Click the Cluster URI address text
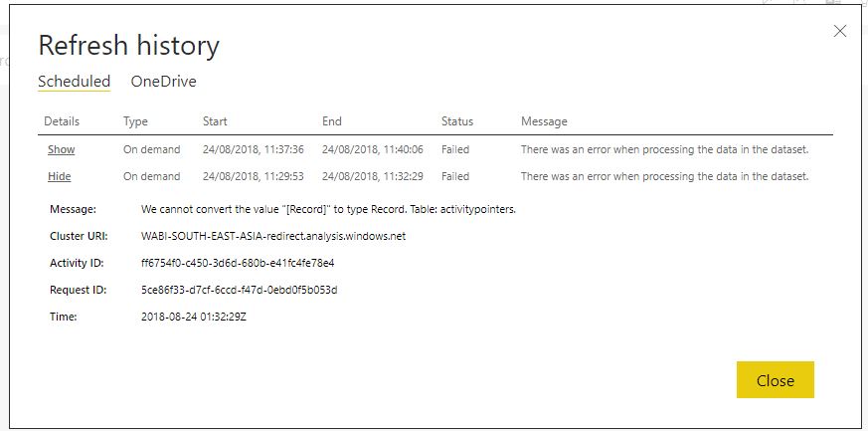Viewport: 868px width, 431px height. (273, 236)
